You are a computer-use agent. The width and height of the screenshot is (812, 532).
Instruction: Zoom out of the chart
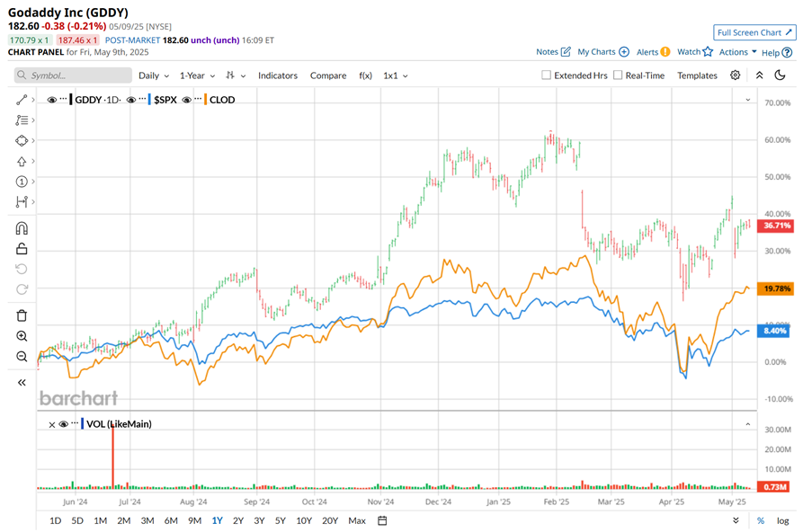(22, 357)
